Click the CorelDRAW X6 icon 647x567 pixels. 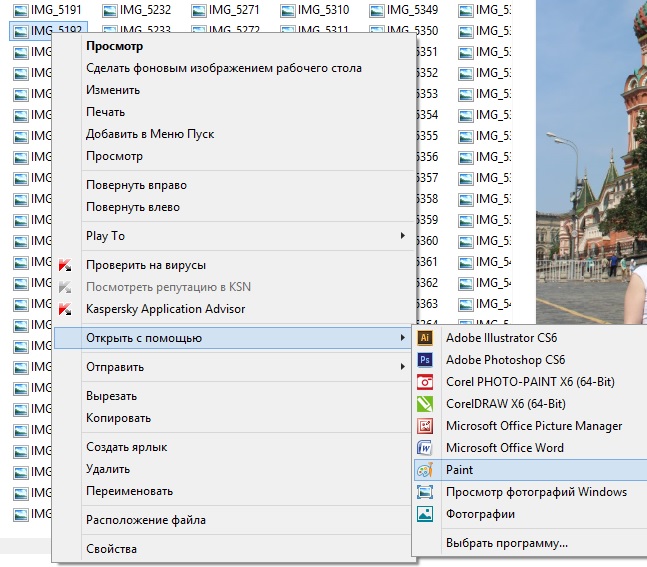[425, 404]
